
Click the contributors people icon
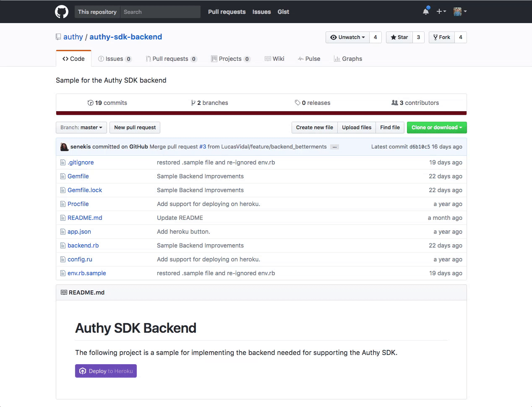click(x=395, y=103)
